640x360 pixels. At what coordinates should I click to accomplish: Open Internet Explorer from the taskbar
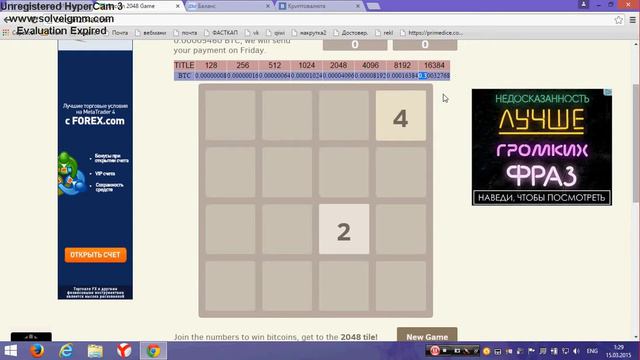[66, 351]
